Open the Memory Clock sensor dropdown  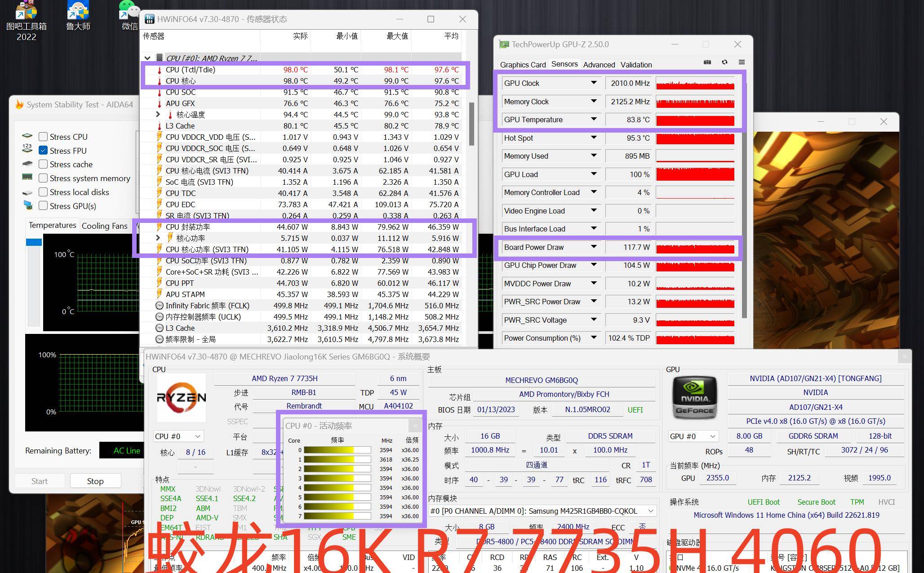coord(594,101)
